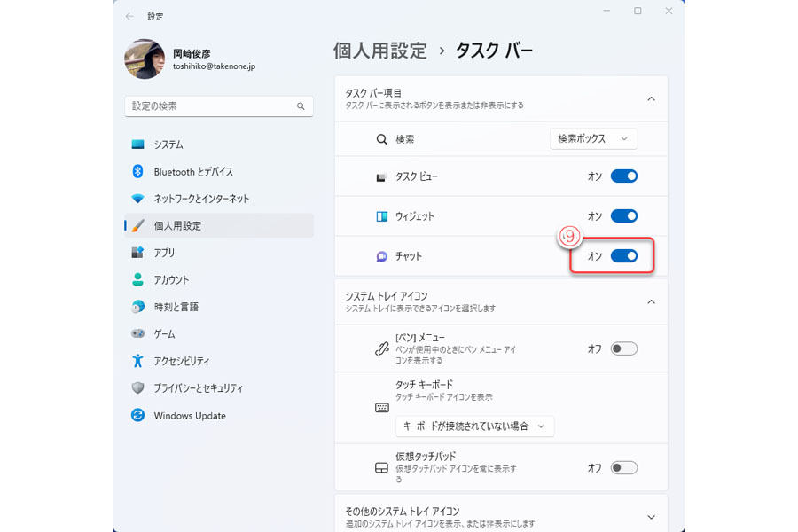Open the 検索ボックス dropdown
The height and width of the screenshot is (532, 798).
click(593, 138)
